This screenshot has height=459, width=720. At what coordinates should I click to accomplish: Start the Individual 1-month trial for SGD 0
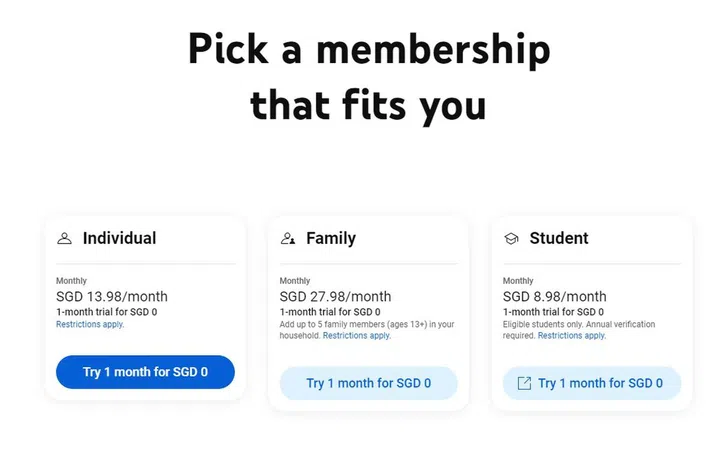pyautogui.click(x=145, y=372)
